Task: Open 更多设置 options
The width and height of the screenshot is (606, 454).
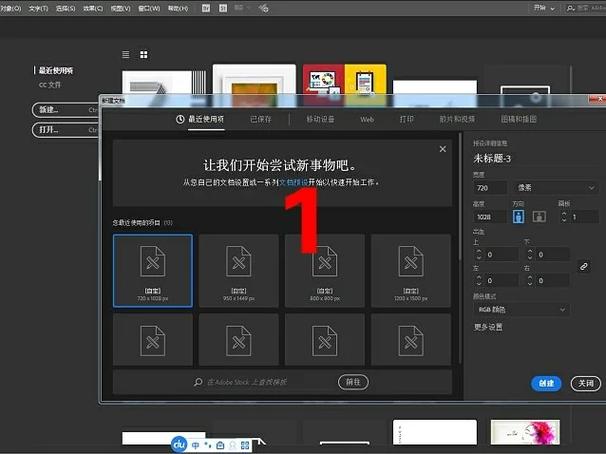Action: 488,327
